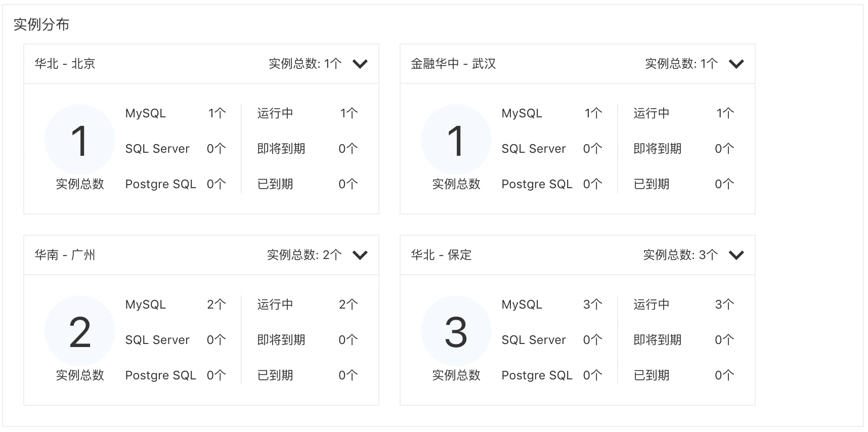
Task: Collapse the 华北 - 保定 card chevron
Action: coord(736,255)
